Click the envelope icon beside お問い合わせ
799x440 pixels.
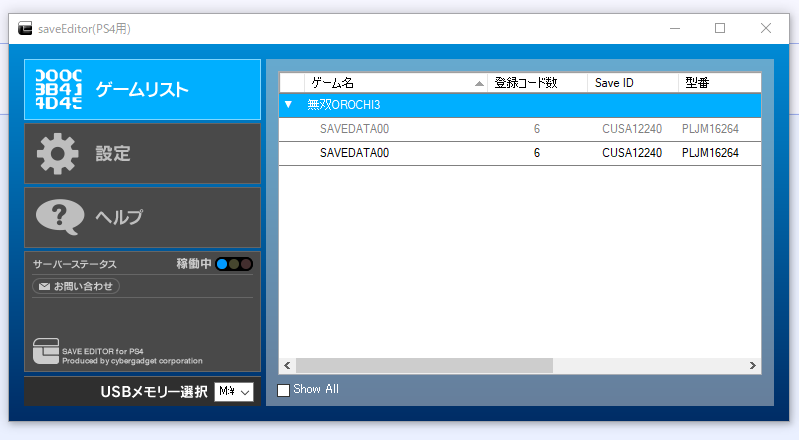(x=43, y=287)
